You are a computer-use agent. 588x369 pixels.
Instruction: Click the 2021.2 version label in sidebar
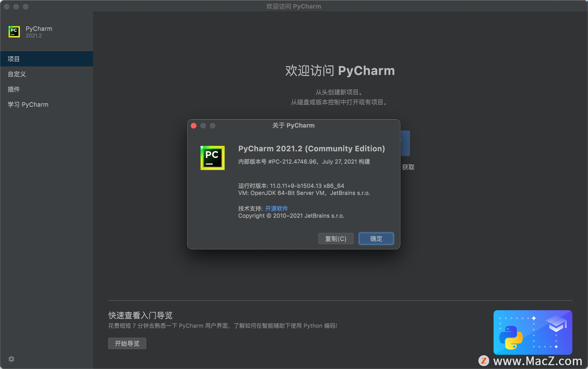coord(34,36)
